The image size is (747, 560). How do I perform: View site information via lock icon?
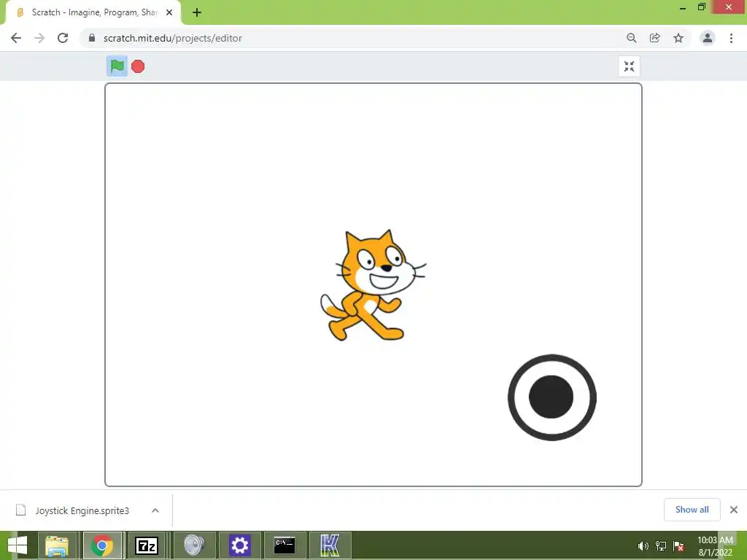point(92,38)
